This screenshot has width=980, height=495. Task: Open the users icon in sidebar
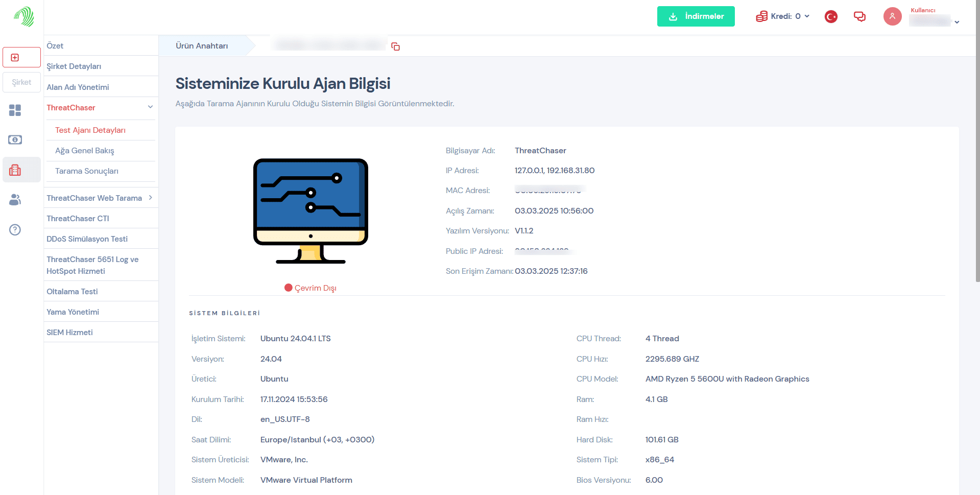pyautogui.click(x=15, y=200)
